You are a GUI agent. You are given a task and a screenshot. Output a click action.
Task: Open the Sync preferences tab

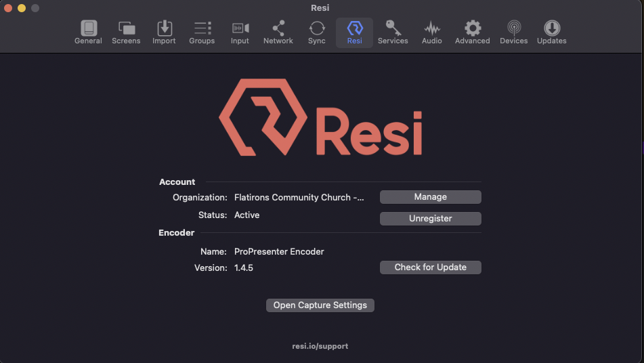click(317, 33)
